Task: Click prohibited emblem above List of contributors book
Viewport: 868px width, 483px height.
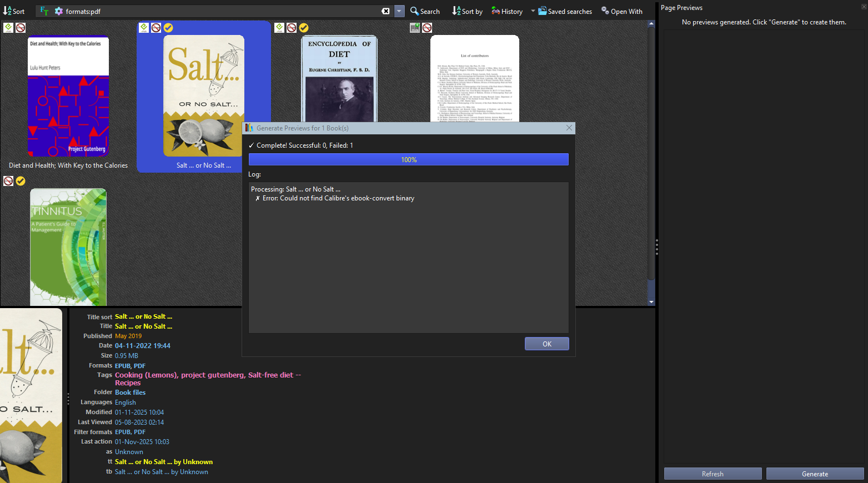Action: (427, 28)
